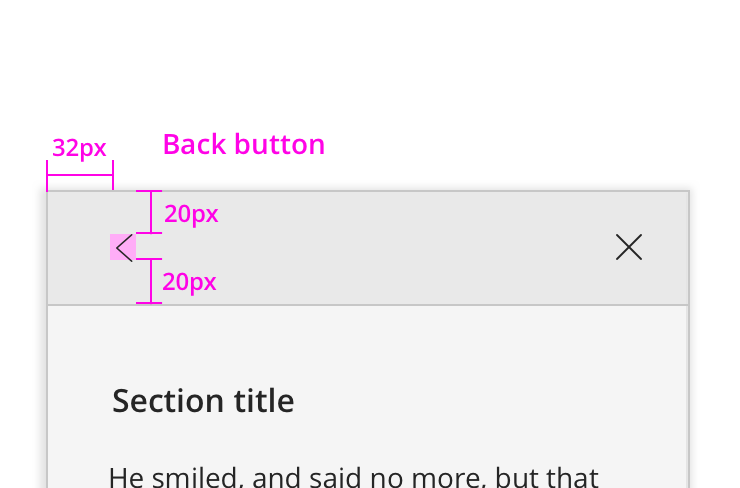Click the paragraph starting "He smiled"
This screenshot has width=740, height=488.
tap(353, 476)
